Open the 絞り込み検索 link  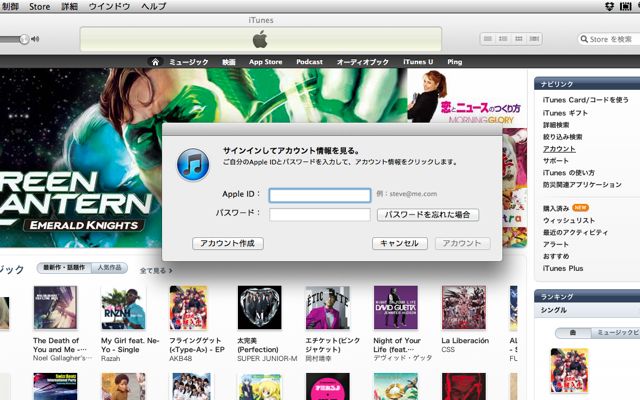[x=562, y=137]
